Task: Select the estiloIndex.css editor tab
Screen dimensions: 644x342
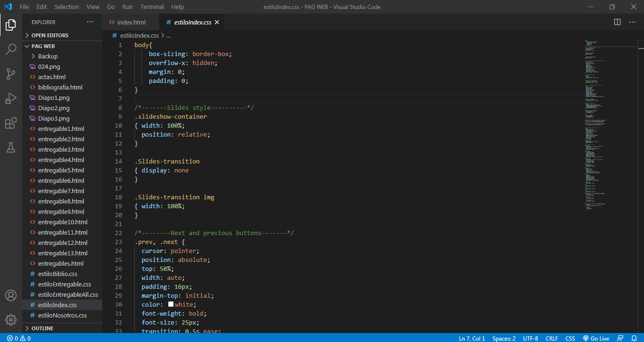Action: [x=191, y=22]
